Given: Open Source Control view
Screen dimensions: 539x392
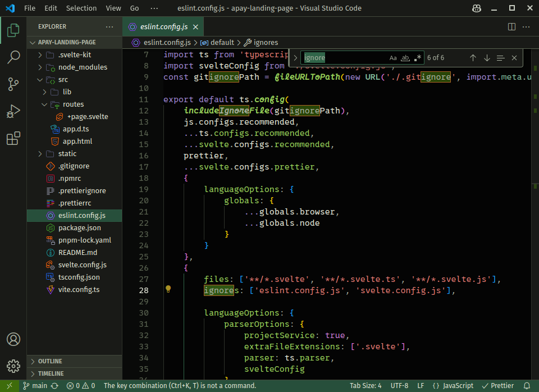Looking at the screenshot, I should click(x=13, y=84).
